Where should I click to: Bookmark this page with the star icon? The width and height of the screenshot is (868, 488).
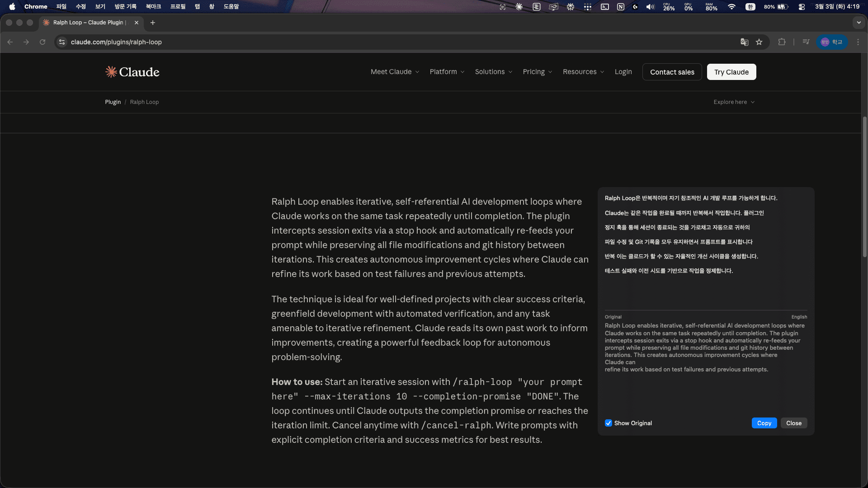tap(759, 42)
